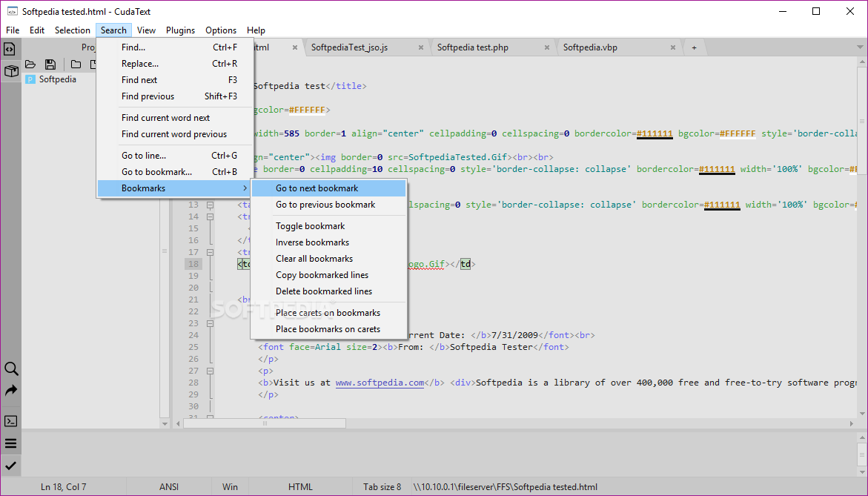Change HTML lexer in status bar

[x=301, y=487]
